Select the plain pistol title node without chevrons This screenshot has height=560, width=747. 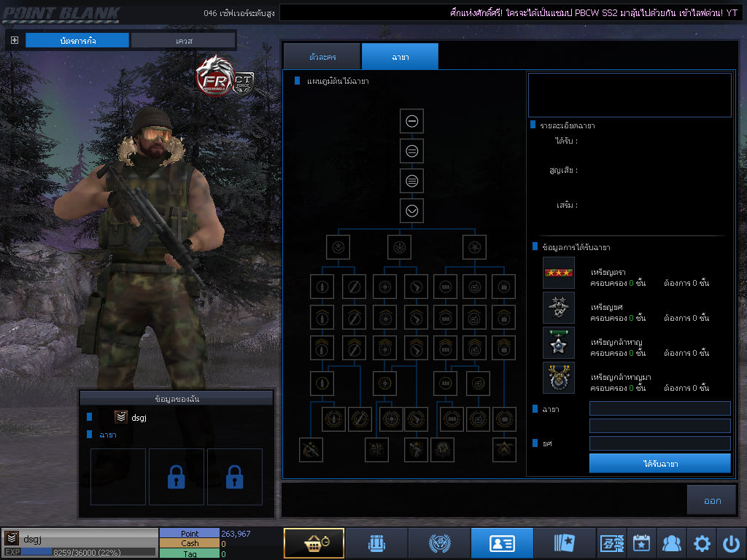[x=416, y=287]
